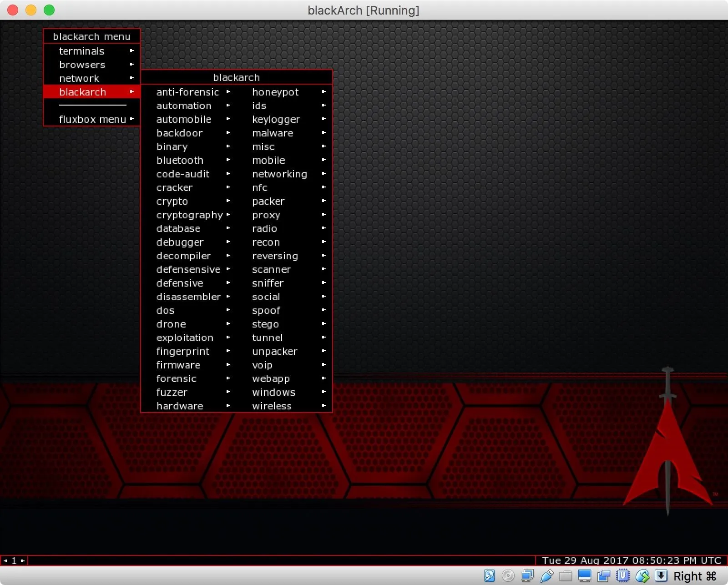
Task: Click the overlapping screens recording icon
Action: tap(604, 575)
